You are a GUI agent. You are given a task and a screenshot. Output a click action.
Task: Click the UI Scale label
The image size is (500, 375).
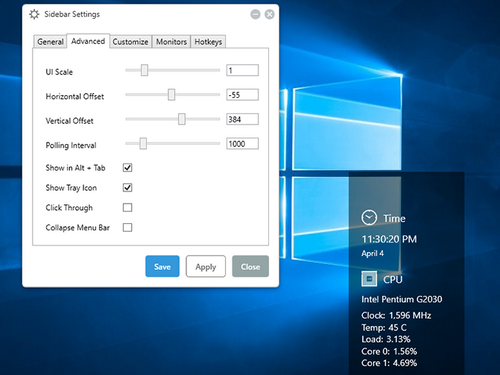click(59, 72)
